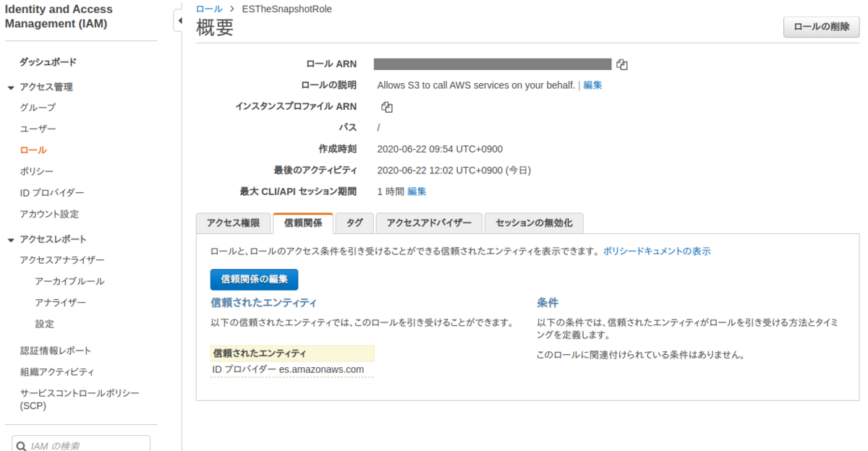This screenshot has height=451, width=868.
Task: Click the 信頼関係の編集 button
Action: pos(254,280)
